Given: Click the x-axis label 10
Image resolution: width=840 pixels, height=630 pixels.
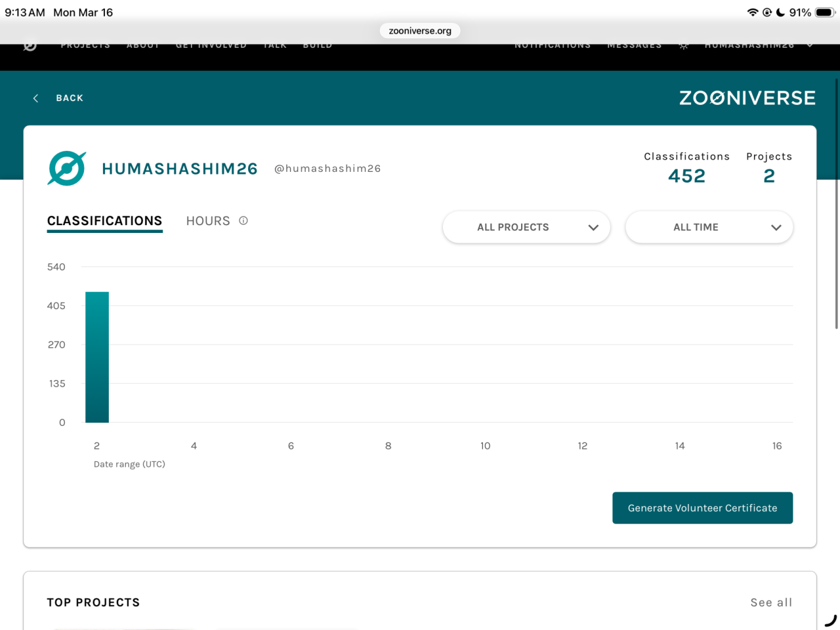Looking at the screenshot, I should (485, 446).
